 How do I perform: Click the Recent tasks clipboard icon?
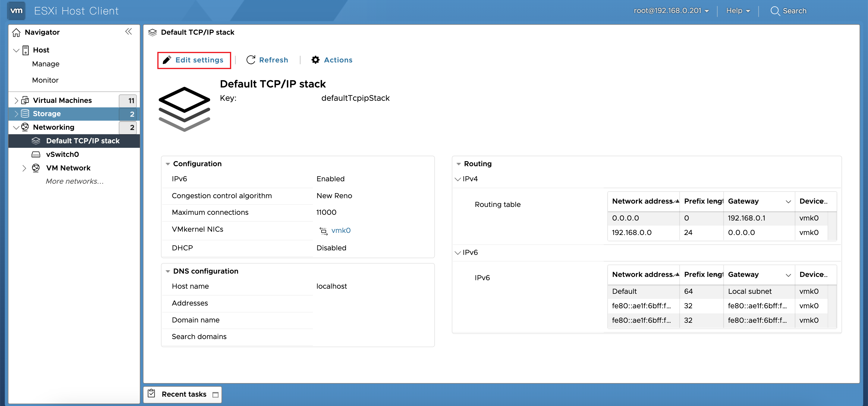click(x=152, y=393)
